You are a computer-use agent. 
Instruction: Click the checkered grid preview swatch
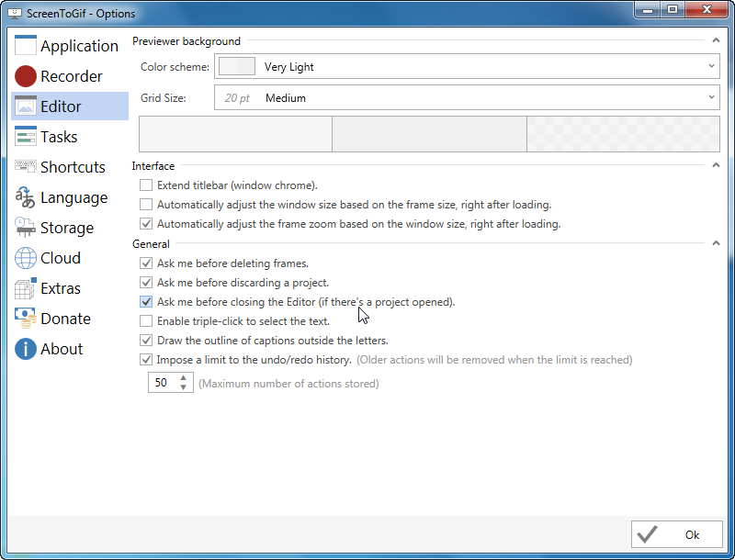(624, 134)
